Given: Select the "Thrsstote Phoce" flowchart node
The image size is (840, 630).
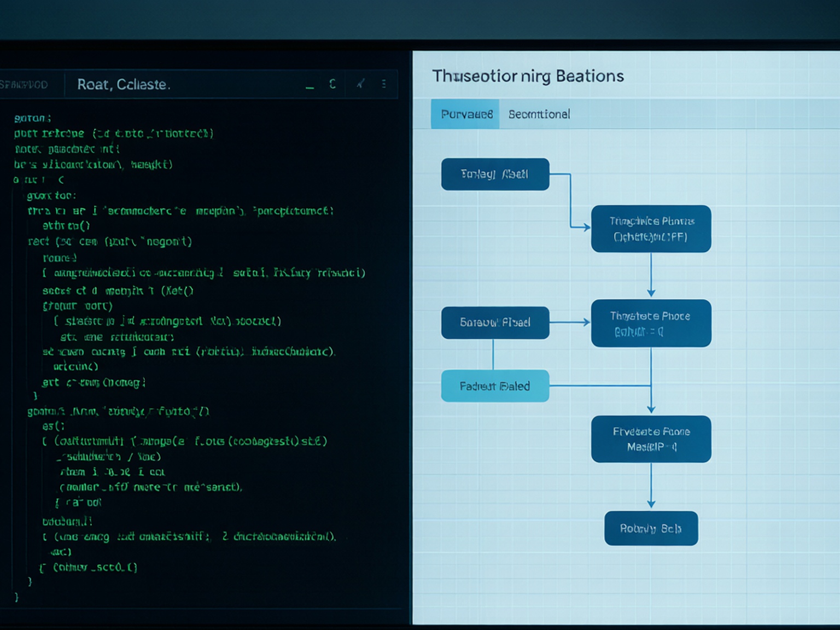Looking at the screenshot, I should [651, 323].
